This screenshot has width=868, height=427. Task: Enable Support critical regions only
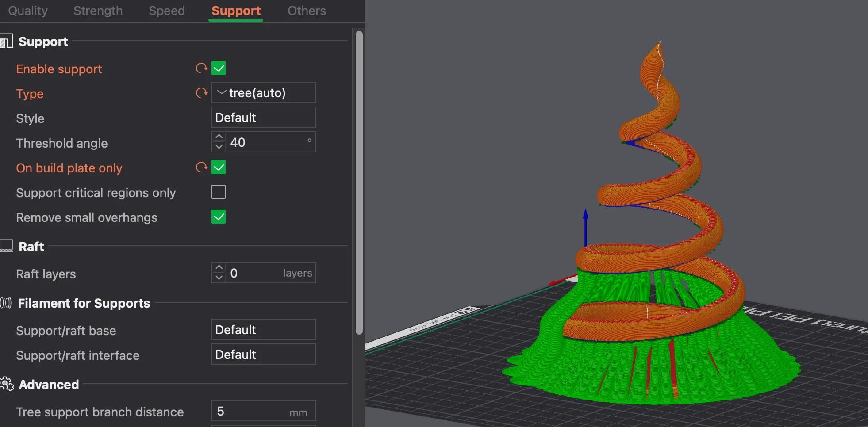point(219,192)
